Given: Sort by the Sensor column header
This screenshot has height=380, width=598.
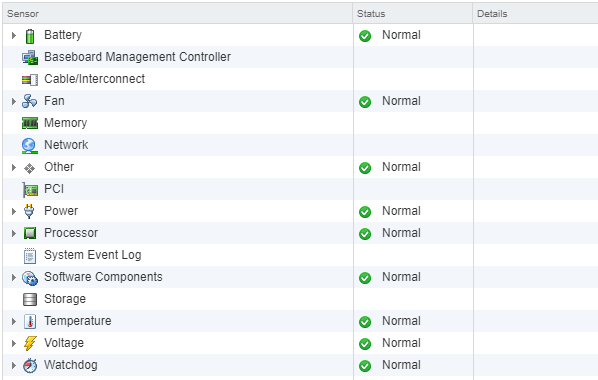Looking at the screenshot, I should 178,14.
